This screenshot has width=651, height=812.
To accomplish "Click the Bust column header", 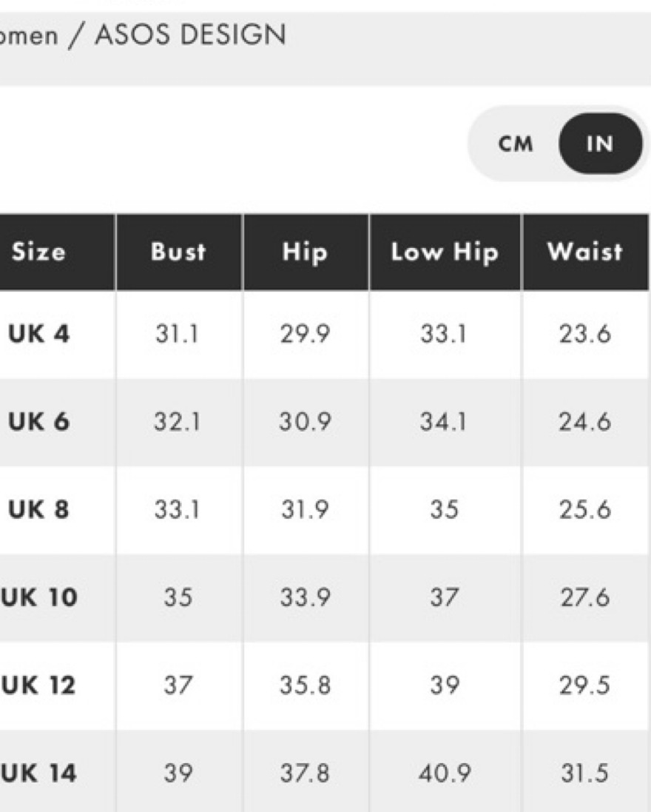I will [179, 252].
